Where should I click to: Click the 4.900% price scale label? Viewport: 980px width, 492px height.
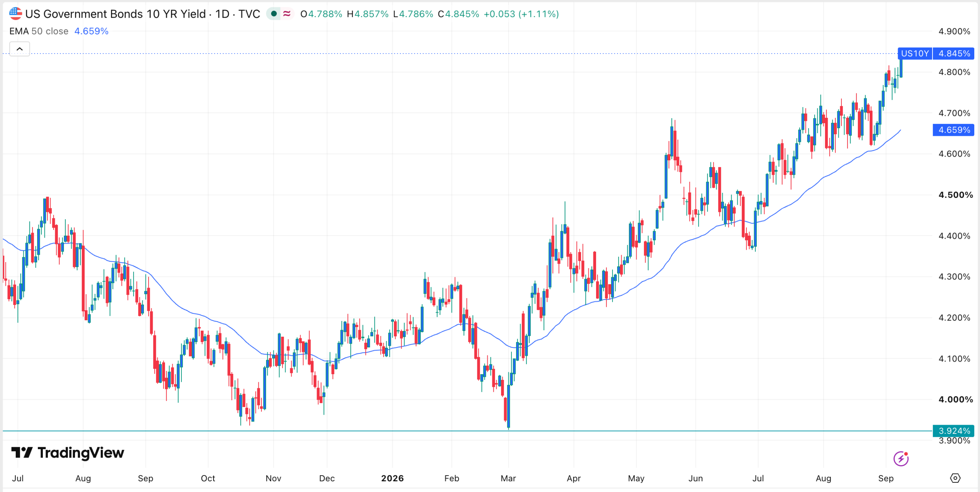[954, 31]
